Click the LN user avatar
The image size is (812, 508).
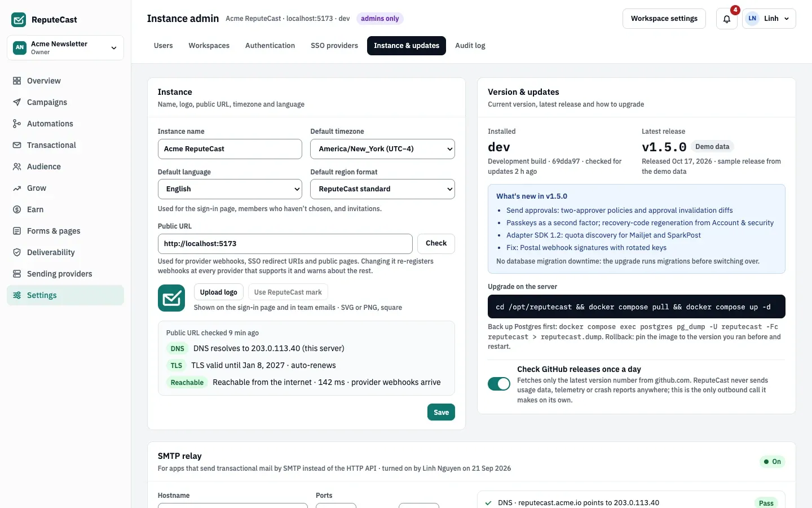pyautogui.click(x=752, y=19)
